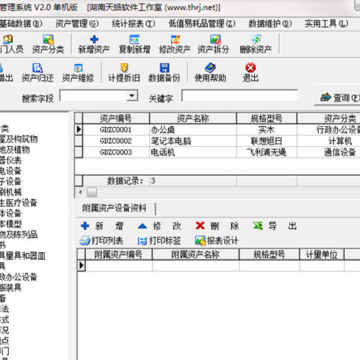The height and width of the screenshot is (360, 360).
Task: Open the 实用工具 menu
Action: (x=326, y=24)
